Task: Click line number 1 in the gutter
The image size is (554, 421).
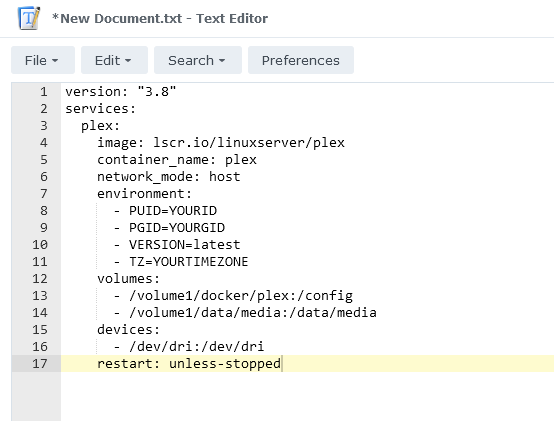Action: [x=43, y=92]
